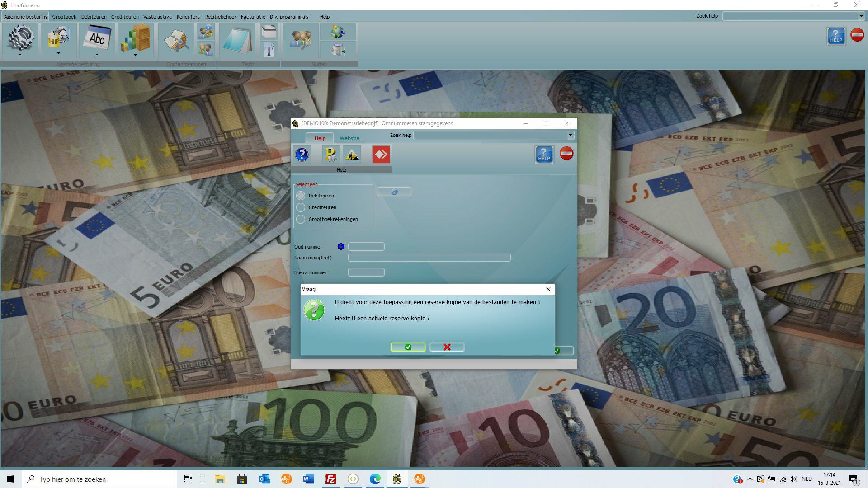
Task: Click the users with key icon
Action: tap(301, 41)
